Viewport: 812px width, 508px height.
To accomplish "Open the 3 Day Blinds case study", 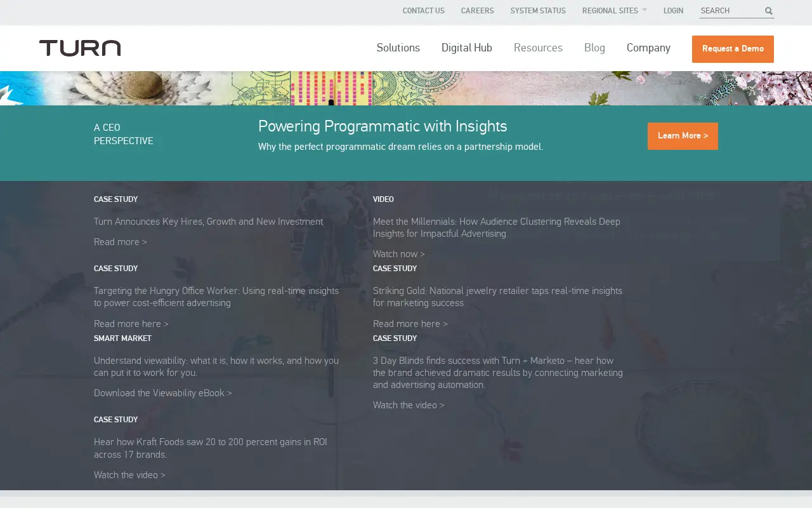I will 498,373.
